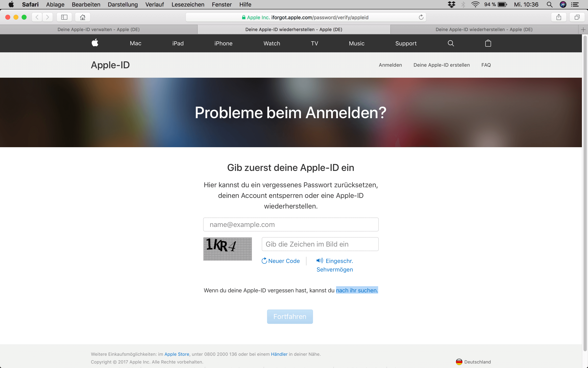Focus the Apple-ID email input field

coord(291,224)
